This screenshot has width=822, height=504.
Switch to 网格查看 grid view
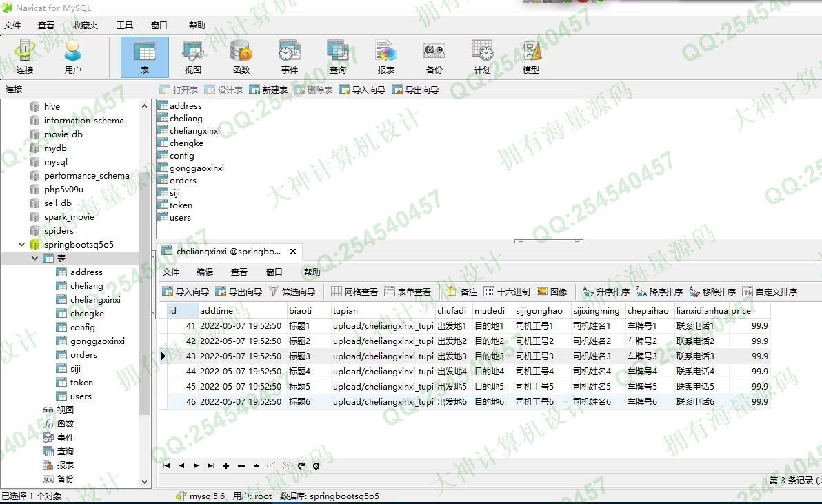(x=354, y=292)
